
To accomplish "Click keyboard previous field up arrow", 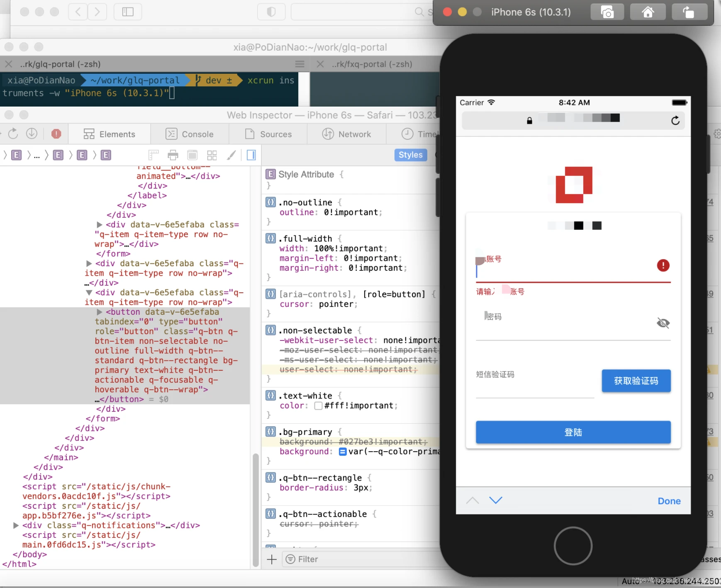I will (x=473, y=501).
